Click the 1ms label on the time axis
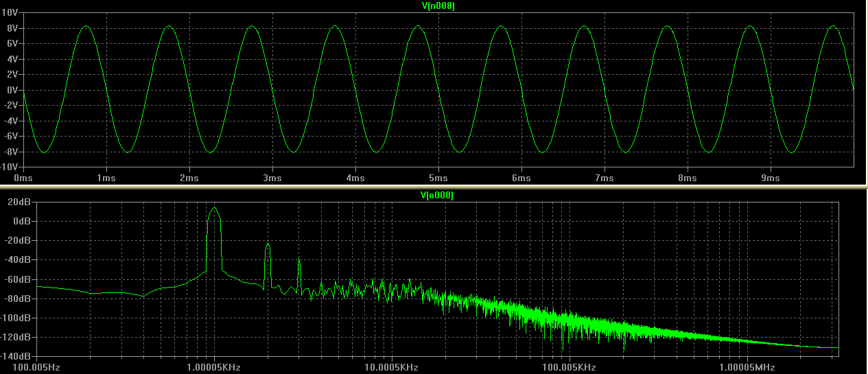The width and height of the screenshot is (868, 374). click(106, 178)
